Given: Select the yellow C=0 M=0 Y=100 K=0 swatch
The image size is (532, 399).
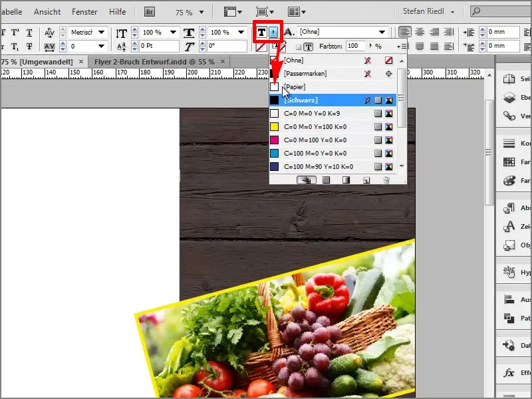Looking at the screenshot, I should tap(332, 127).
